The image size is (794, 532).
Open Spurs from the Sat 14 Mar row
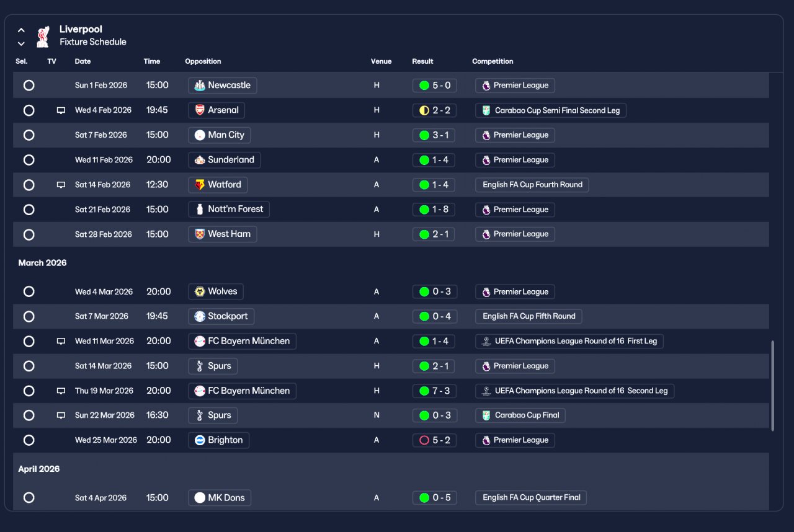click(x=213, y=366)
